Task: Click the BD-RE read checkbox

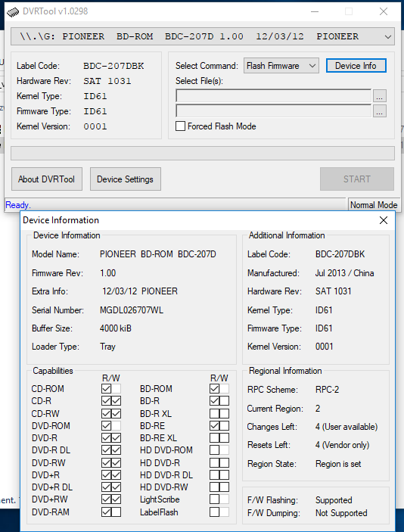Action: pyautogui.click(x=214, y=425)
